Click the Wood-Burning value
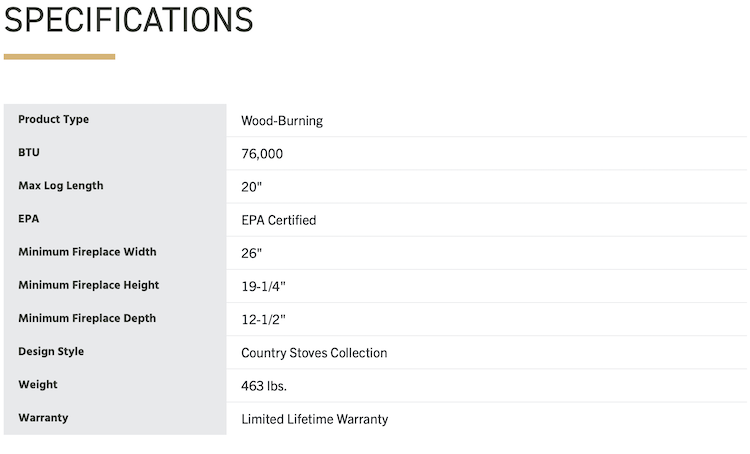This screenshot has width=750, height=454. 282,121
